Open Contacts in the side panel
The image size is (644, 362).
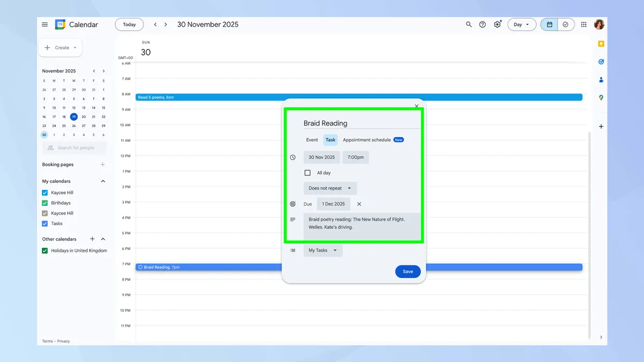(601, 79)
